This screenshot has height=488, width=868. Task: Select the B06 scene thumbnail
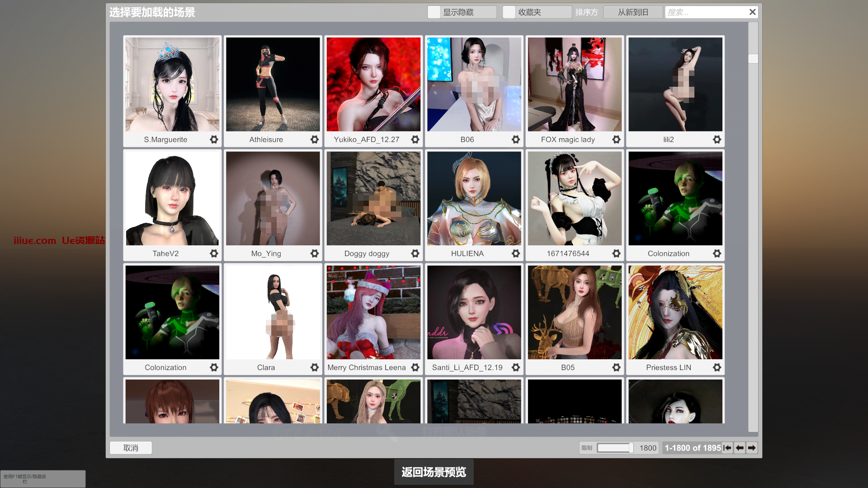click(474, 84)
